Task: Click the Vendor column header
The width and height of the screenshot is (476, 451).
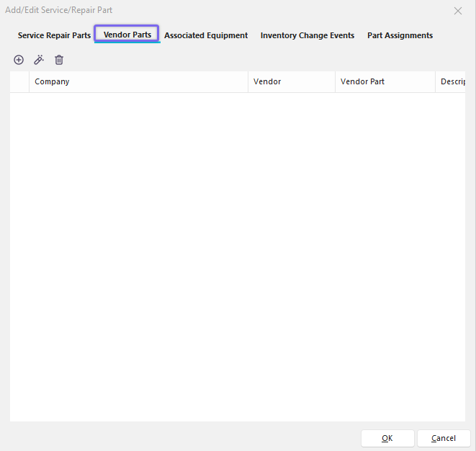Action: (x=291, y=82)
